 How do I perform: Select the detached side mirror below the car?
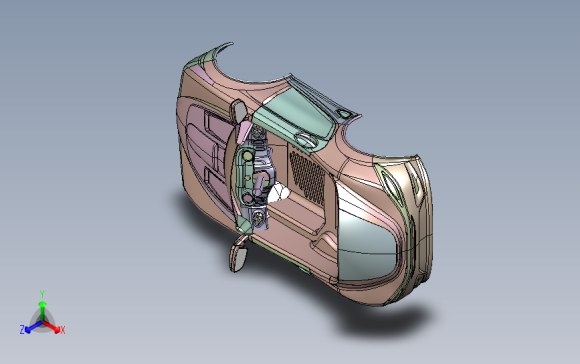[x=238, y=255]
